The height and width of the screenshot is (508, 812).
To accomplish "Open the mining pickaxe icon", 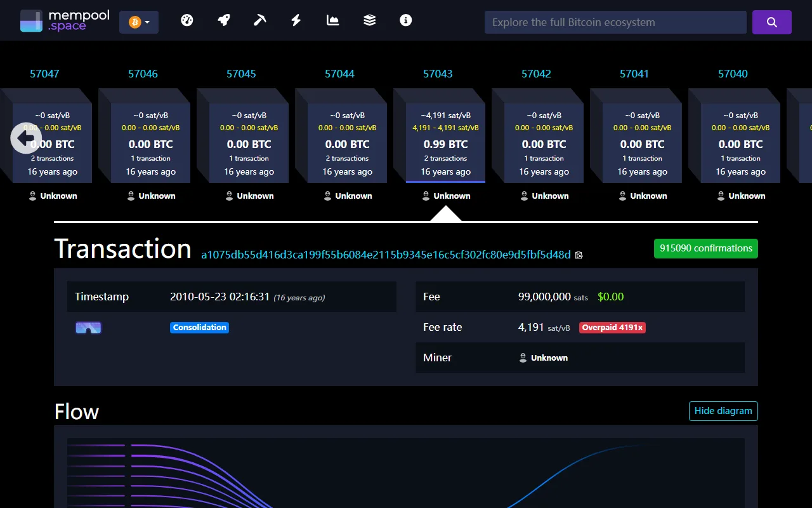I will pyautogui.click(x=259, y=20).
